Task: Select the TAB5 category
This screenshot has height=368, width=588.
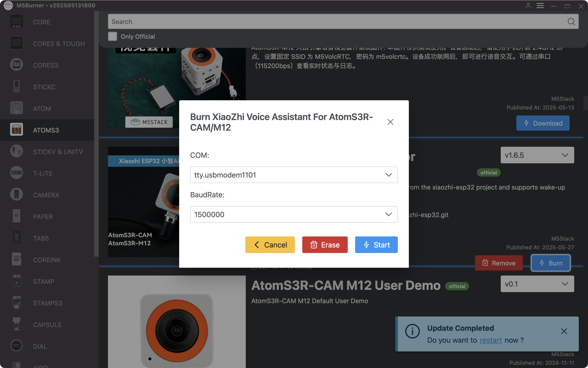Action: tap(47, 238)
